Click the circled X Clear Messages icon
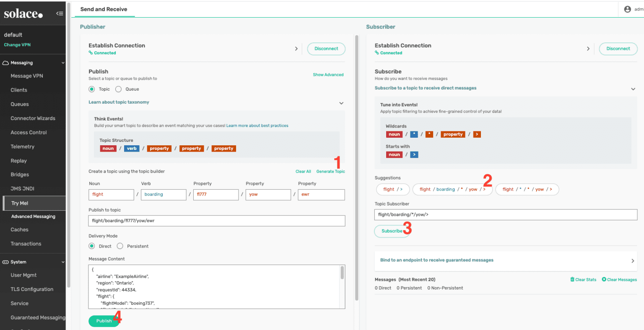The height and width of the screenshot is (330, 644). [x=604, y=279]
